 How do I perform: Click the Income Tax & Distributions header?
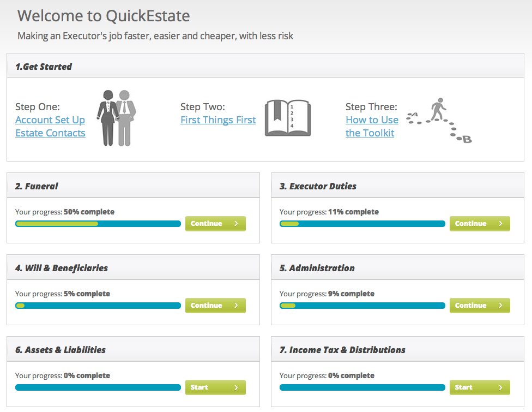click(342, 350)
